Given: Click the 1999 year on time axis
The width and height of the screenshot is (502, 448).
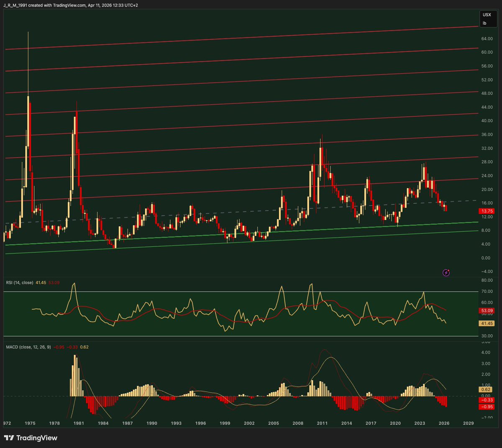Looking at the screenshot, I should click(x=225, y=423).
